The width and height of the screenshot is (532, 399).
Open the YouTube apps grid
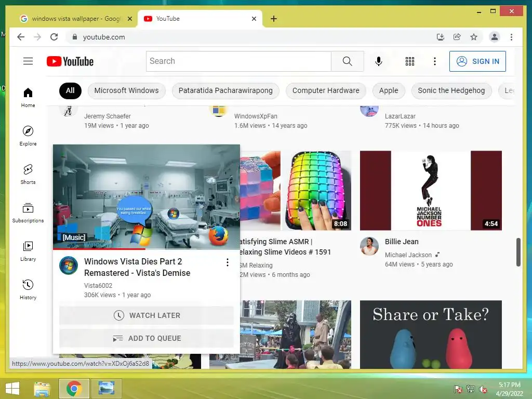tap(410, 61)
